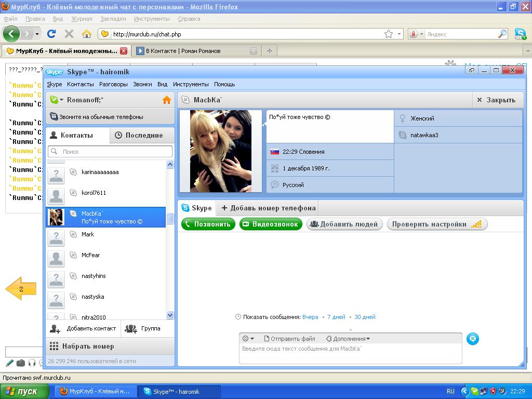Click Звоните на обычные телефоны
Image resolution: width=532 pixels, height=399 pixels.
point(110,117)
